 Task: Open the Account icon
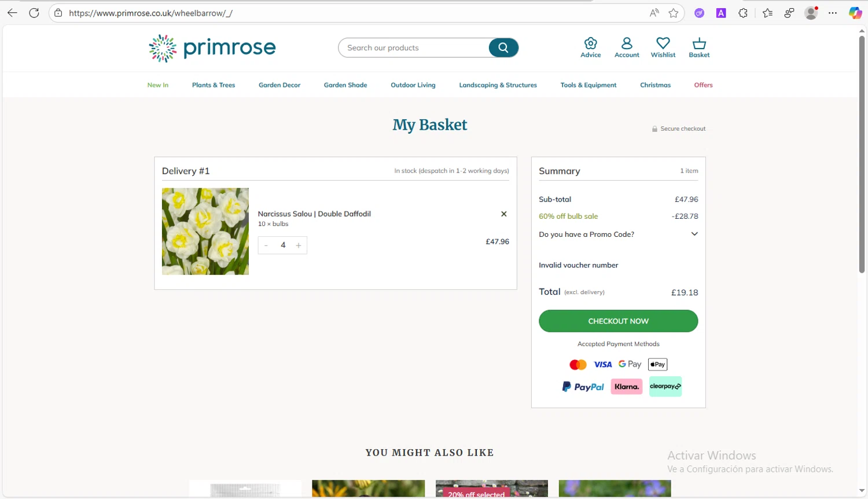coord(627,47)
